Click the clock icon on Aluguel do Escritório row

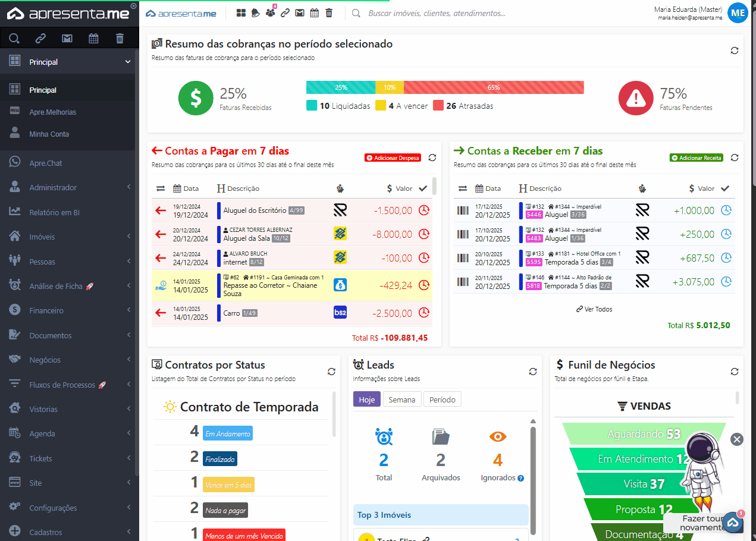(x=424, y=210)
